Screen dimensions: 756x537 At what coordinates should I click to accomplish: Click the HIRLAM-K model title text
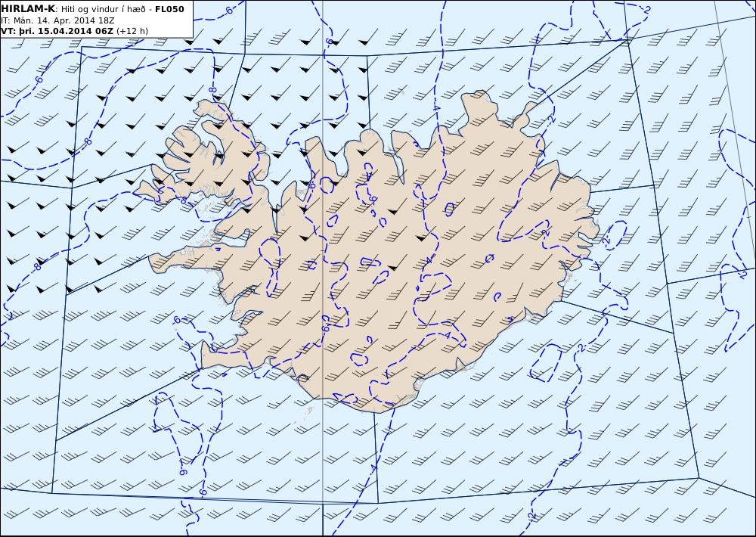28,8
